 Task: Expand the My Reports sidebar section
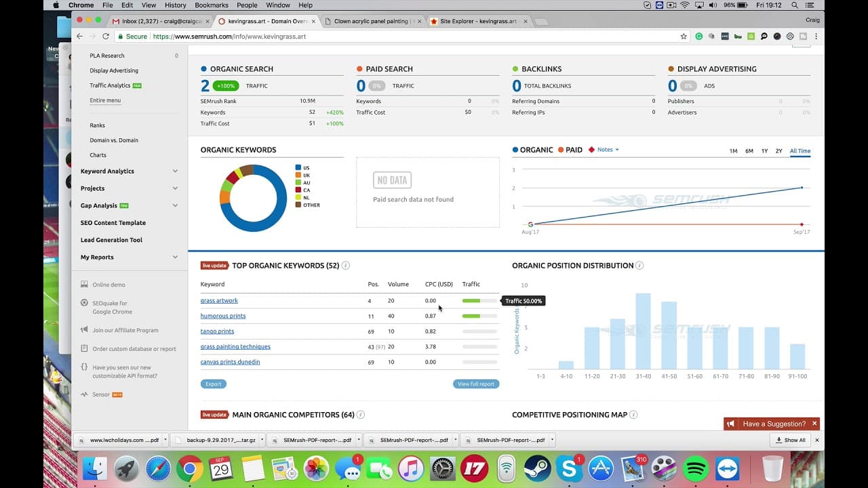(x=175, y=258)
